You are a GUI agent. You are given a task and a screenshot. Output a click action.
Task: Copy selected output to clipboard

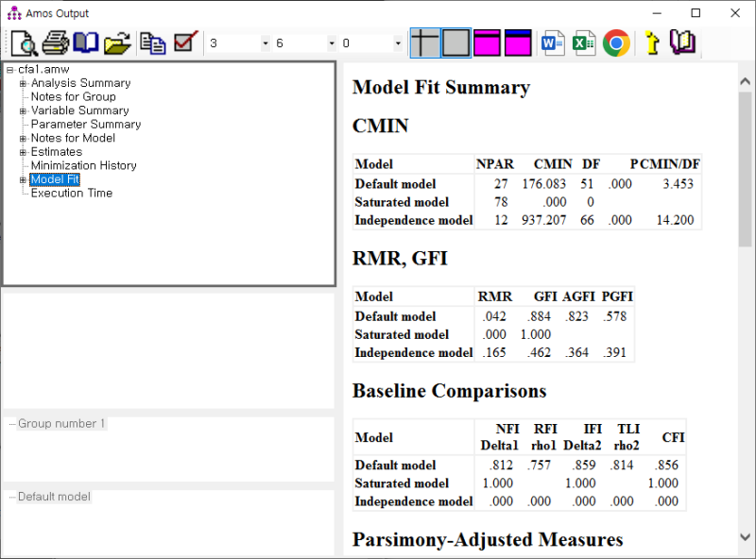click(x=153, y=42)
